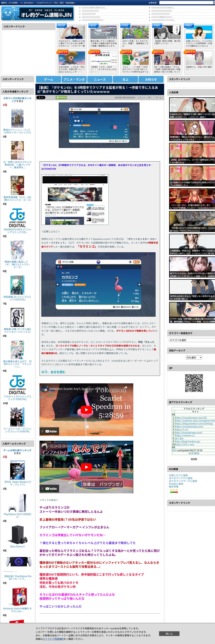Open the カテゴリを選択 category dropdown

coord(192,340)
